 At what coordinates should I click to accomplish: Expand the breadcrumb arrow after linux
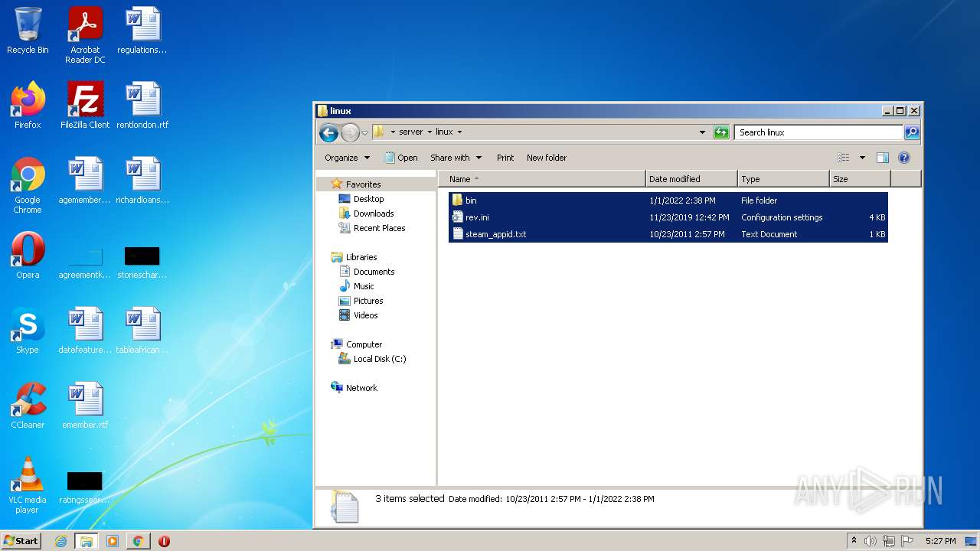coord(459,132)
